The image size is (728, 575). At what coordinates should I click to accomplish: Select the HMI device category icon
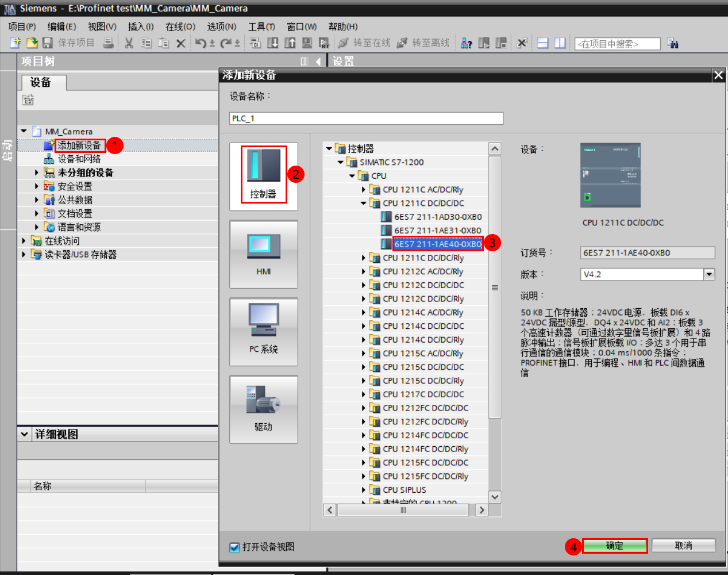(x=263, y=254)
